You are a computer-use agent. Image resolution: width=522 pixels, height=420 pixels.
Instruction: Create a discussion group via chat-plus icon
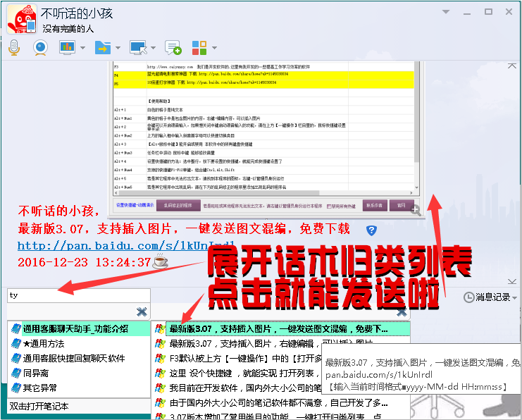[173, 48]
